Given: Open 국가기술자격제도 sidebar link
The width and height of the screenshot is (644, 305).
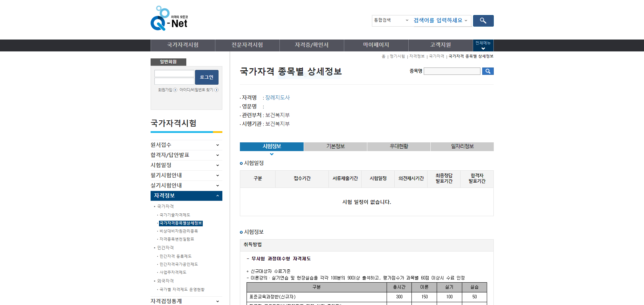Looking at the screenshot, I should click(175, 215).
